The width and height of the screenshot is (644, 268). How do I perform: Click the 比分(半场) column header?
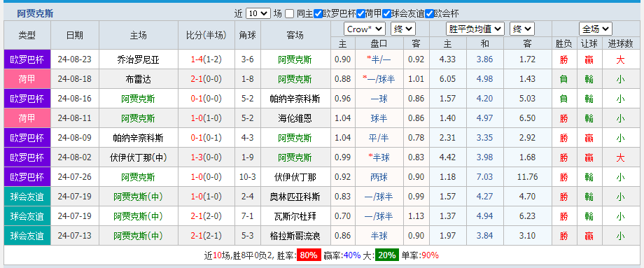point(206,35)
